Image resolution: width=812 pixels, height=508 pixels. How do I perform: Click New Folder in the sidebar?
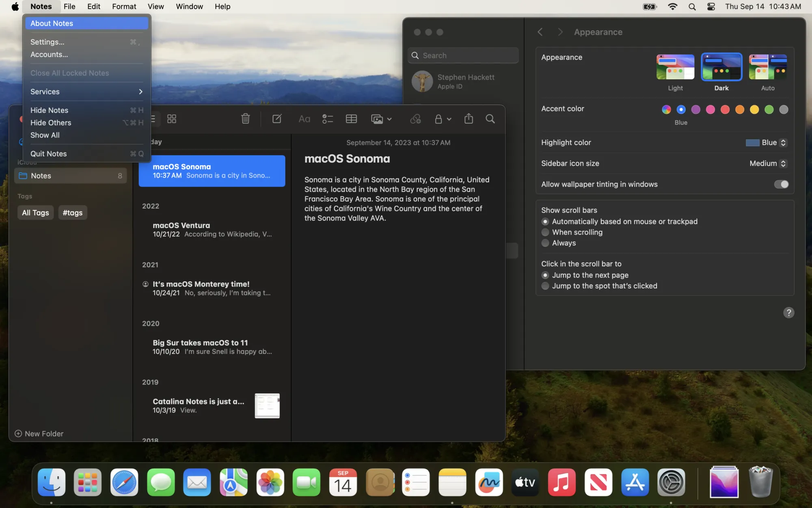39,434
